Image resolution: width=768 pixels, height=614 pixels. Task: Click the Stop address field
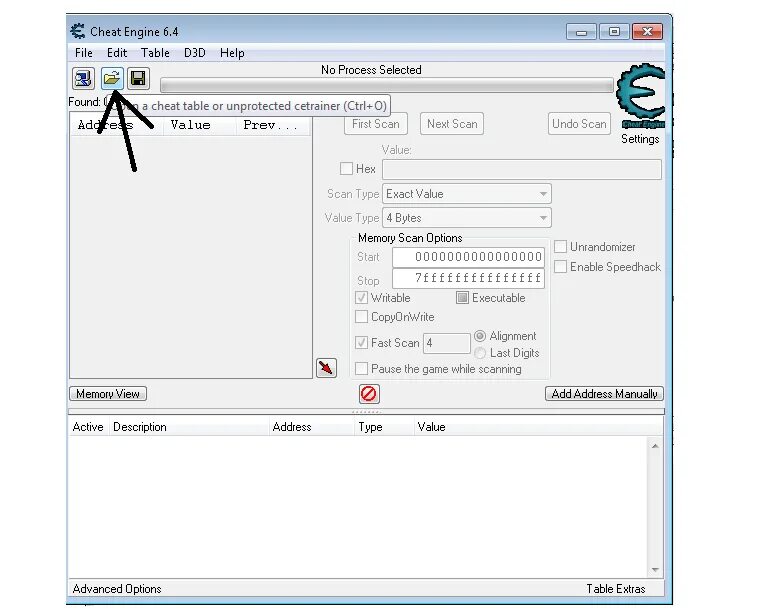[x=468, y=278]
